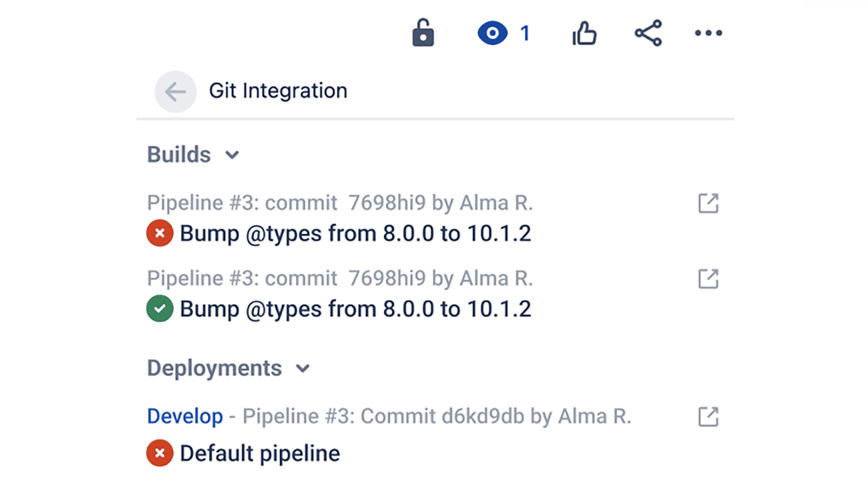Toggle the watch eye icon
This screenshot has width=868, height=488.
tap(493, 33)
